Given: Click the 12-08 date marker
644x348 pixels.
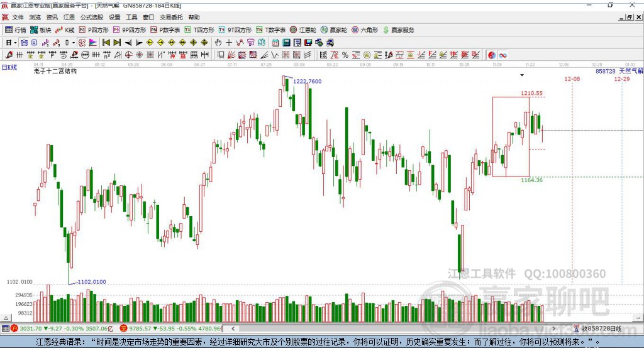Looking at the screenshot, I should 572,79.
